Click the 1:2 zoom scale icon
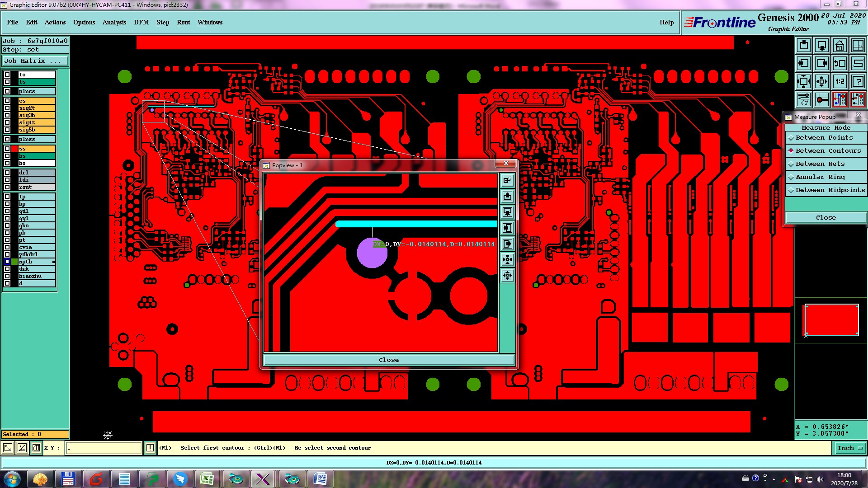 click(x=840, y=81)
